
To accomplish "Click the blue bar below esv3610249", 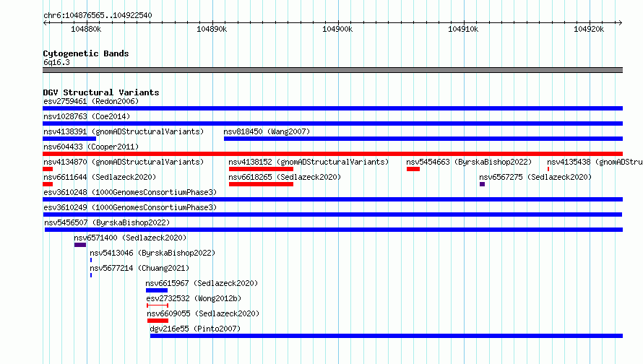I will tap(332, 214).
